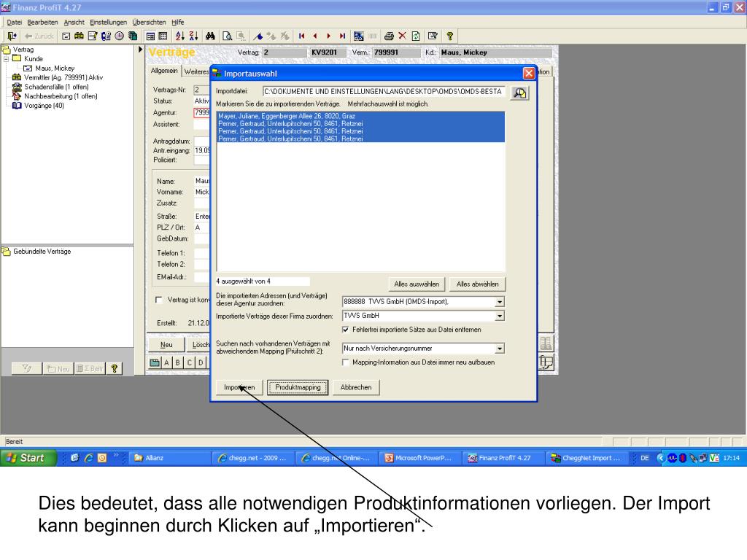747x560 pixels.
Task: Go to previous record arrow
Action: [315, 36]
